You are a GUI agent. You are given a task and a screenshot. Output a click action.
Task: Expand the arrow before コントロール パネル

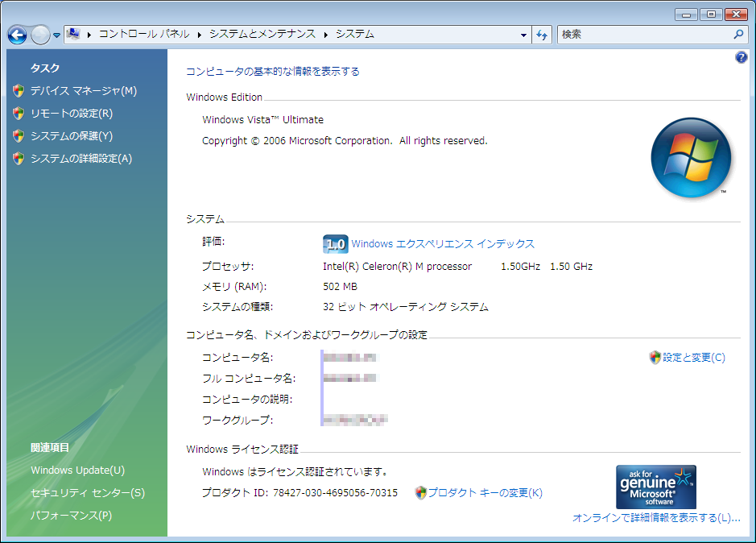tap(89, 35)
